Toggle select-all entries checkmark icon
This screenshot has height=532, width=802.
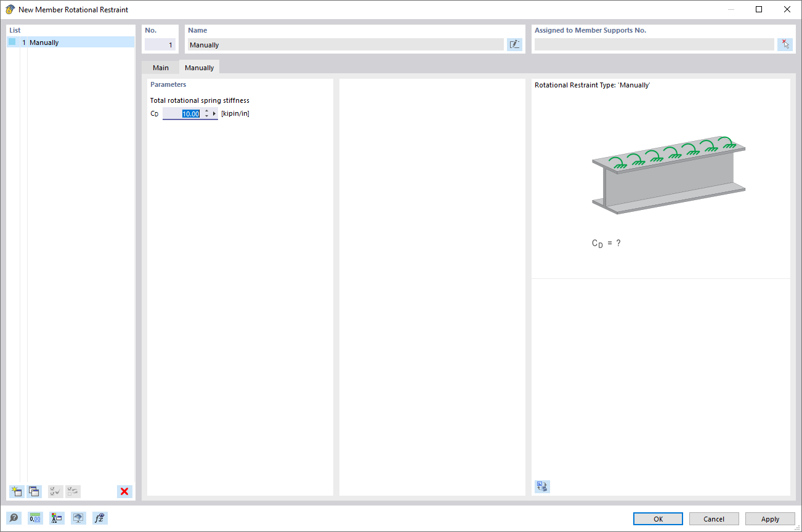[55, 491]
